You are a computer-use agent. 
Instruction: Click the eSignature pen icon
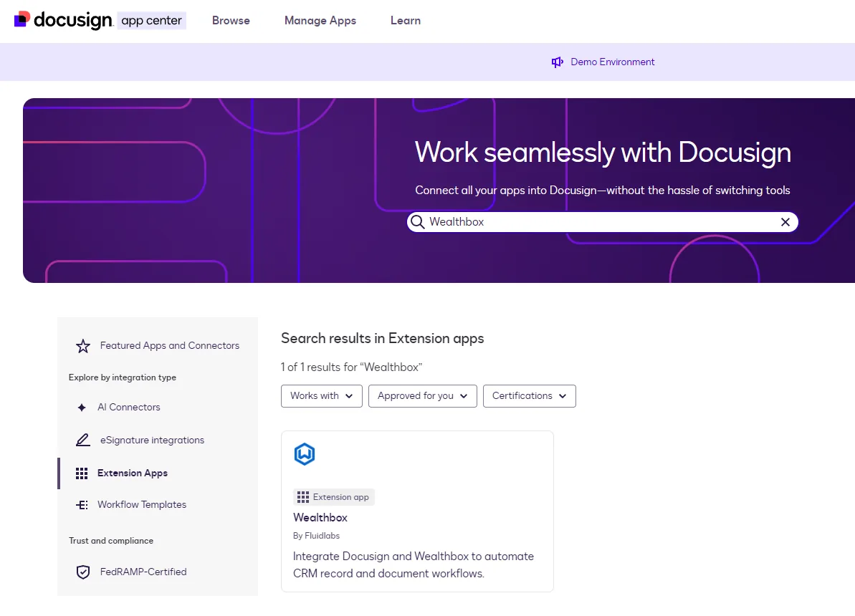pos(83,440)
